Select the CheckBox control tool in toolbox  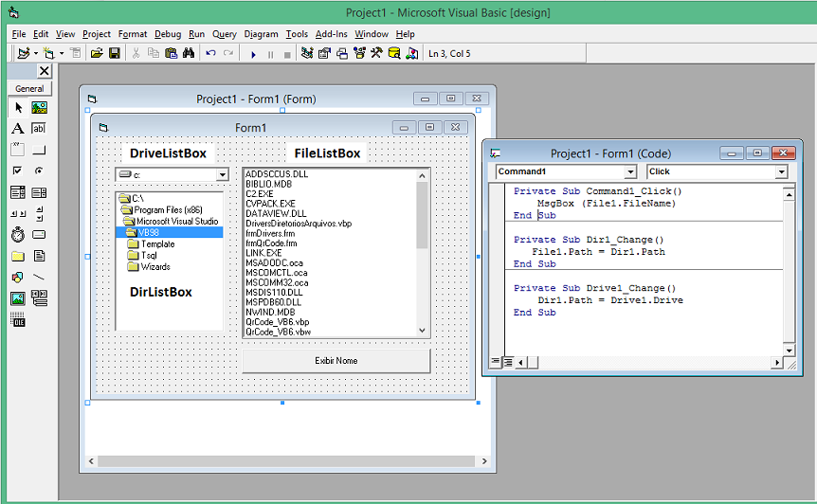[x=18, y=171]
